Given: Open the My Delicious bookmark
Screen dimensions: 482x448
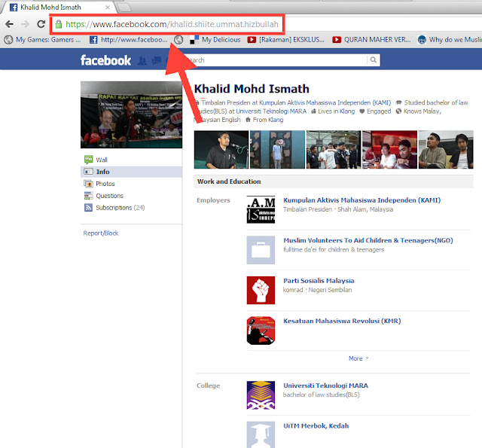Looking at the screenshot, I should [x=215, y=40].
